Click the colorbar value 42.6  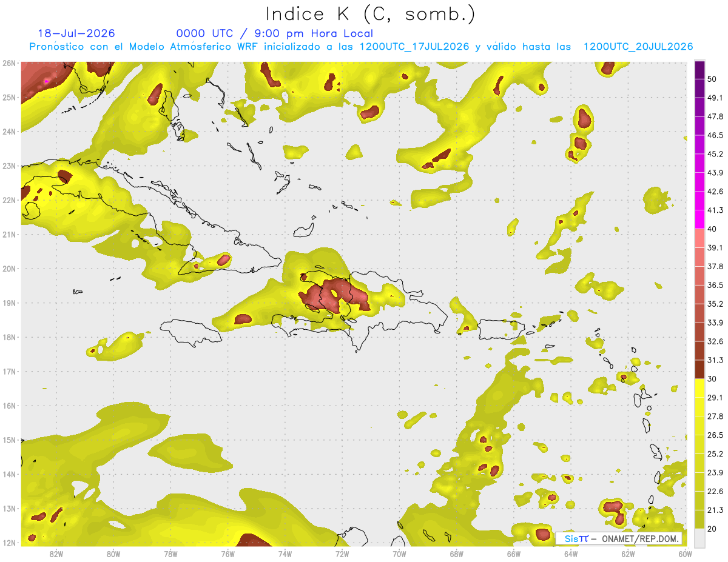(x=715, y=192)
